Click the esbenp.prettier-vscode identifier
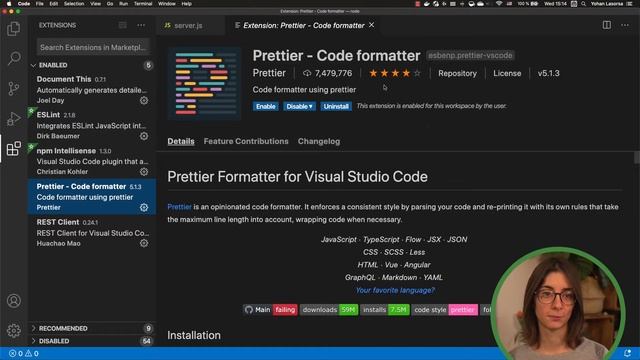Image resolution: width=640 pixels, height=360 pixels. [x=470, y=55]
